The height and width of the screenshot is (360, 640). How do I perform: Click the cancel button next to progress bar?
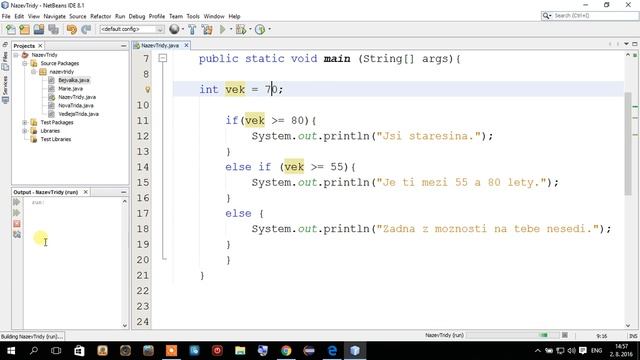(564, 335)
